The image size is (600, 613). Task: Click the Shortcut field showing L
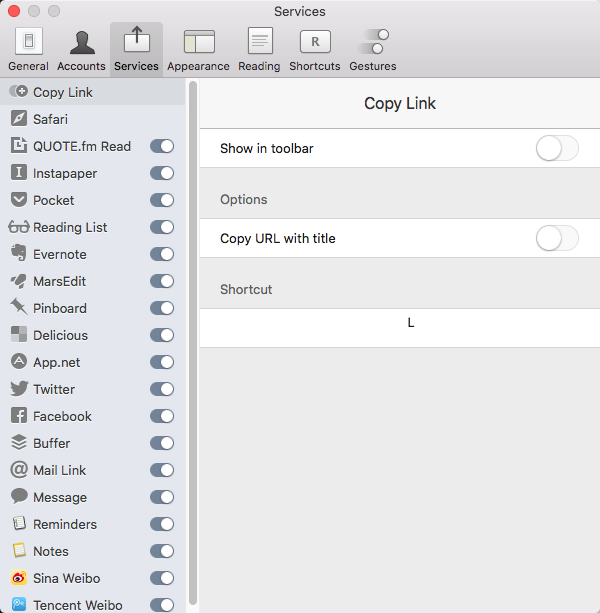[400, 328]
